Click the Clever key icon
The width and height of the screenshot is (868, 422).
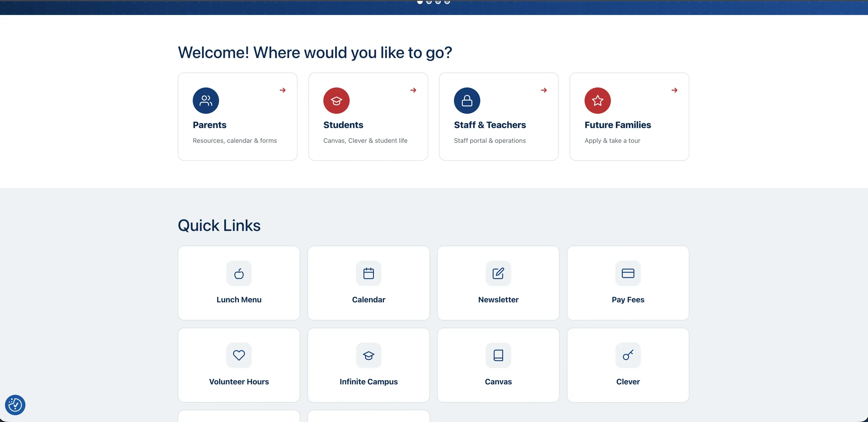[628, 355]
